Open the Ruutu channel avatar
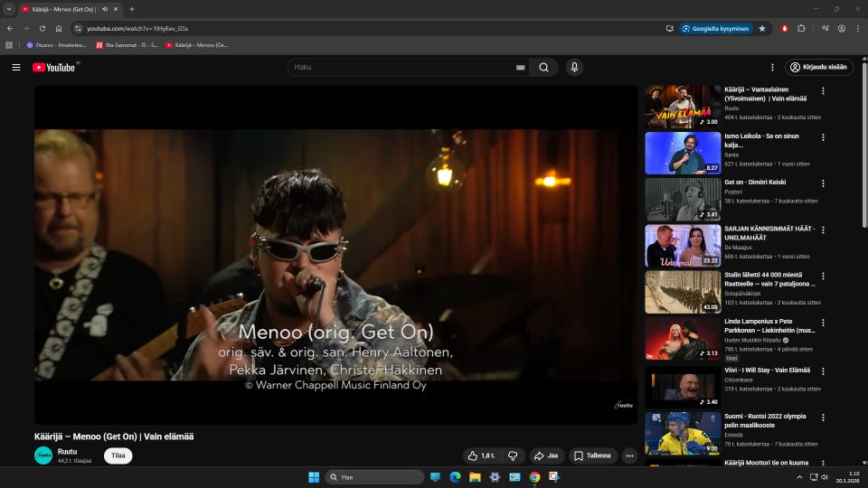Viewport: 868px width, 488px height. point(43,455)
